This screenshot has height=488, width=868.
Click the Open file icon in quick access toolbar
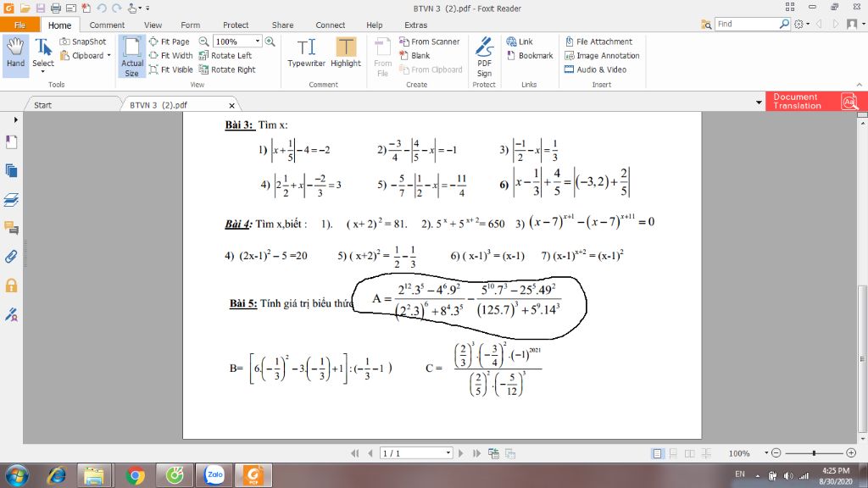(25, 8)
